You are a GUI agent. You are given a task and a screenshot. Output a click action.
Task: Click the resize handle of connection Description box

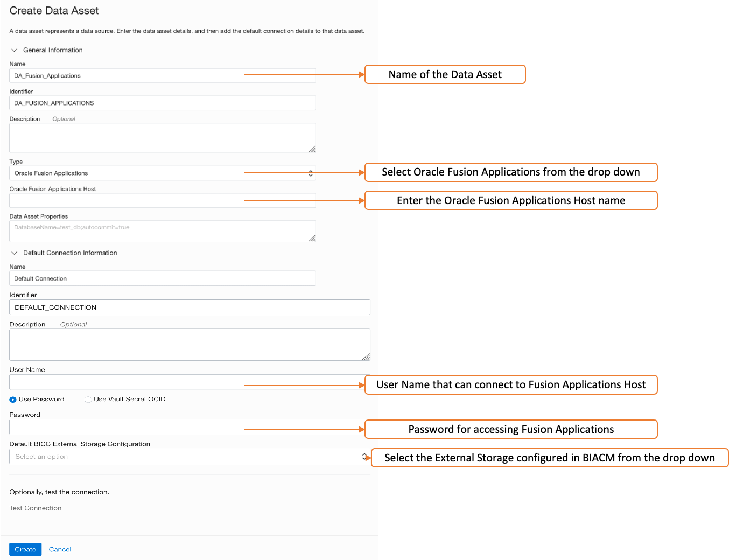[x=366, y=356]
